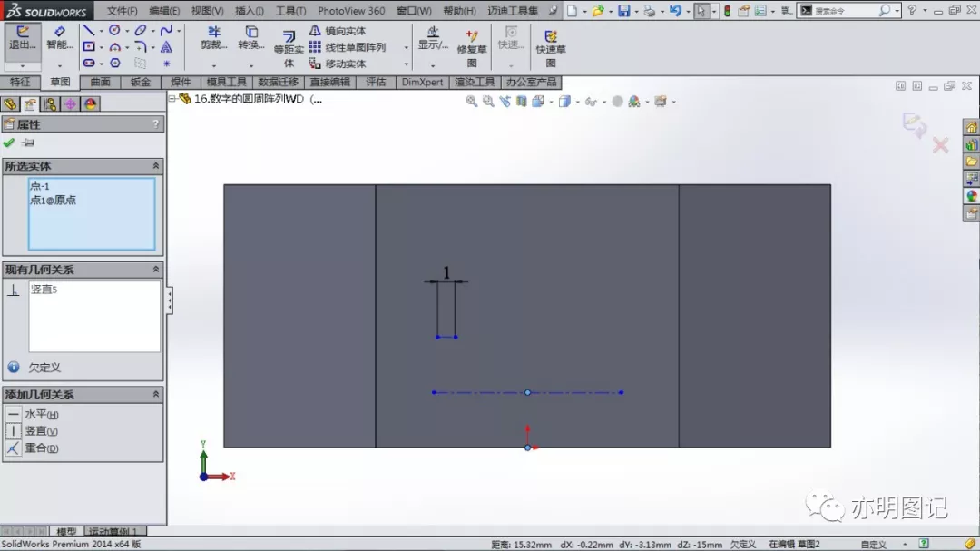Select the Sketch Fillet tool
Viewport: 980px width, 551px height.
point(140,47)
